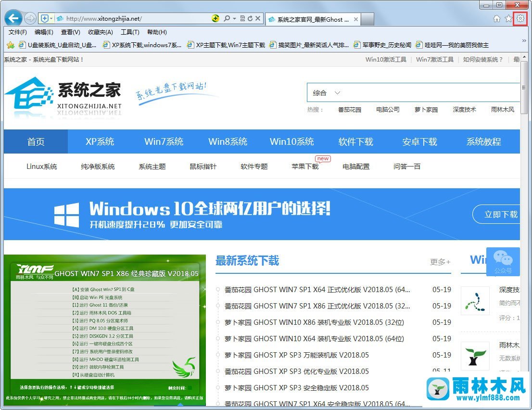The width and height of the screenshot is (532, 410).
Task: Open the address bar search dropdown arrow
Action: click(x=234, y=19)
